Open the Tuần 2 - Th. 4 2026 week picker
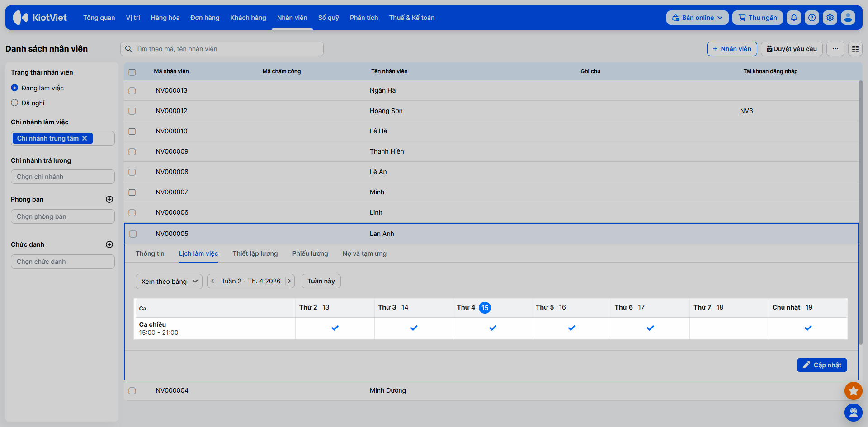 [x=251, y=281]
